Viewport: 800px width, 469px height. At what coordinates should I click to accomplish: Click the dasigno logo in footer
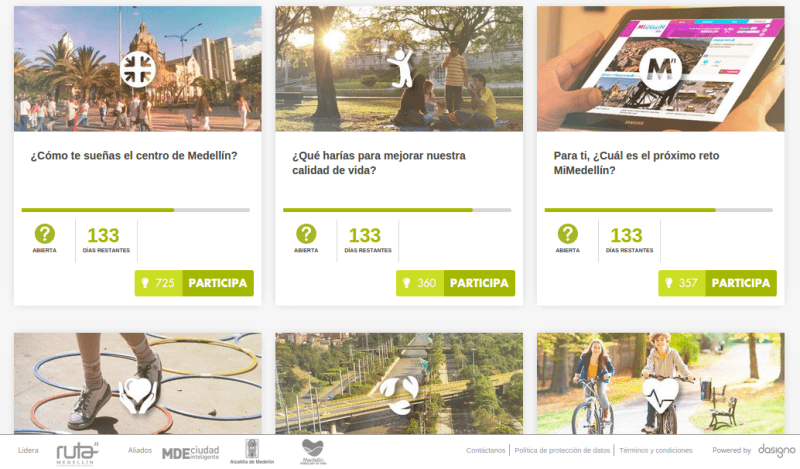tap(777, 450)
